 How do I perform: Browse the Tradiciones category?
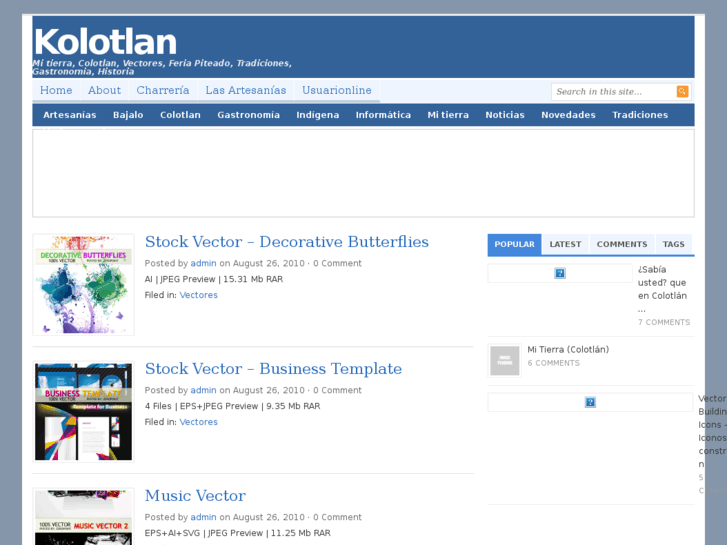[640, 115]
